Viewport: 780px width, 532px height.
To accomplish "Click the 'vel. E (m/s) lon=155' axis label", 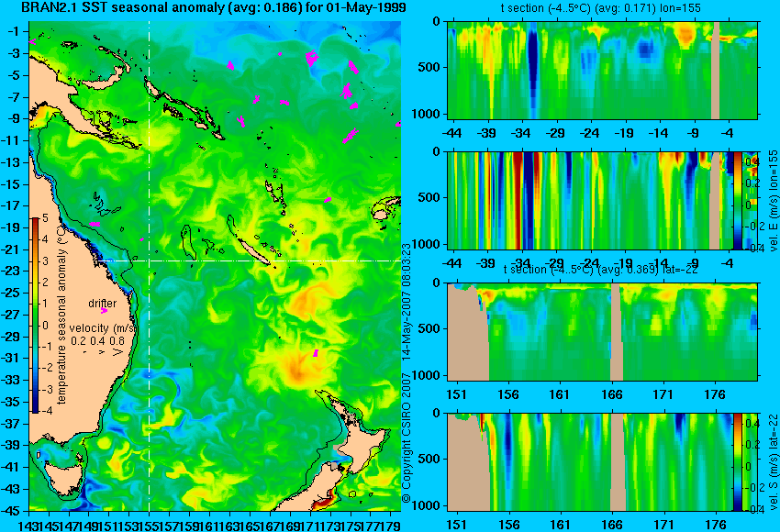I will click(x=773, y=200).
